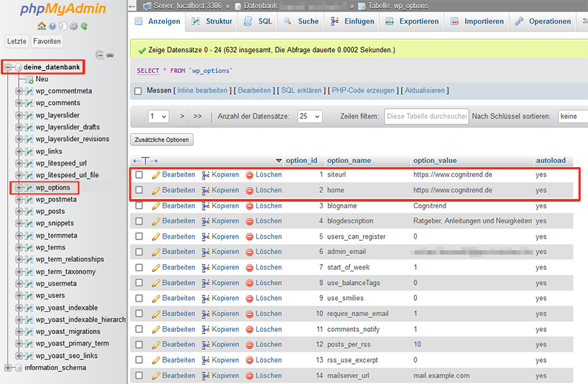Select the siteurl row checkbox
The image size is (588, 384).
(x=139, y=174)
